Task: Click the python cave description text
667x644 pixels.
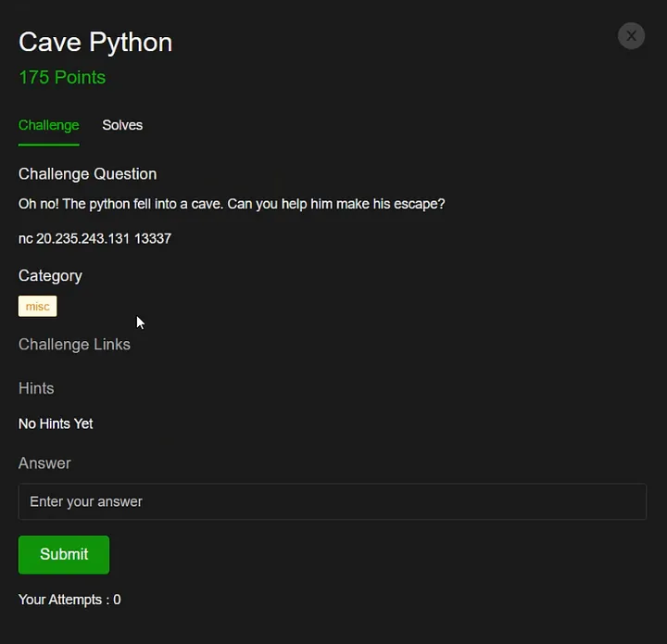Action: click(x=232, y=204)
